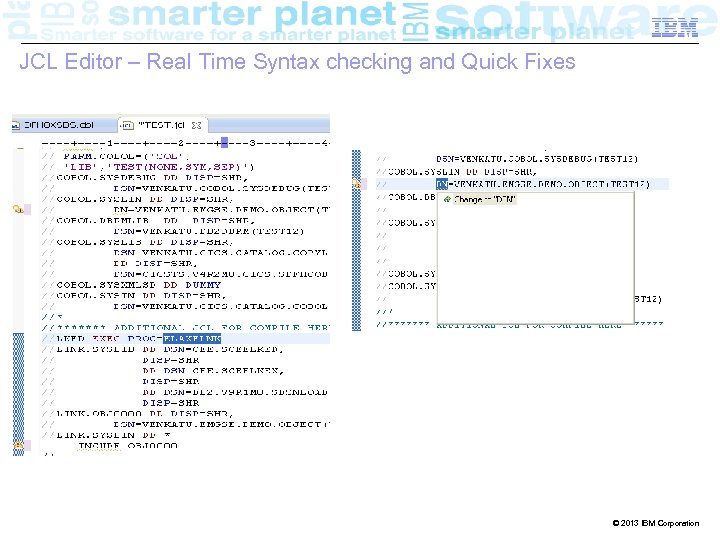Click the green quick-fix icon in the proposal popup
This screenshot has width=720, height=540.
pyautogui.click(x=447, y=199)
